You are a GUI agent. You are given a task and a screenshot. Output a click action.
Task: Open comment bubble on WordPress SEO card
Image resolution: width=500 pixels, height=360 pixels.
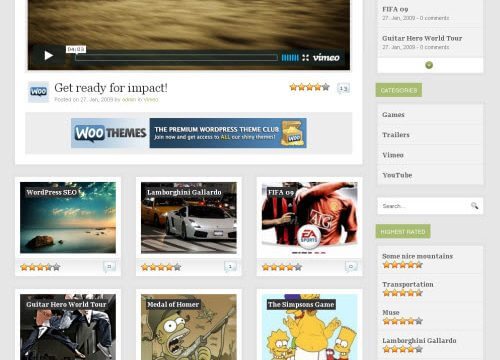click(x=109, y=266)
